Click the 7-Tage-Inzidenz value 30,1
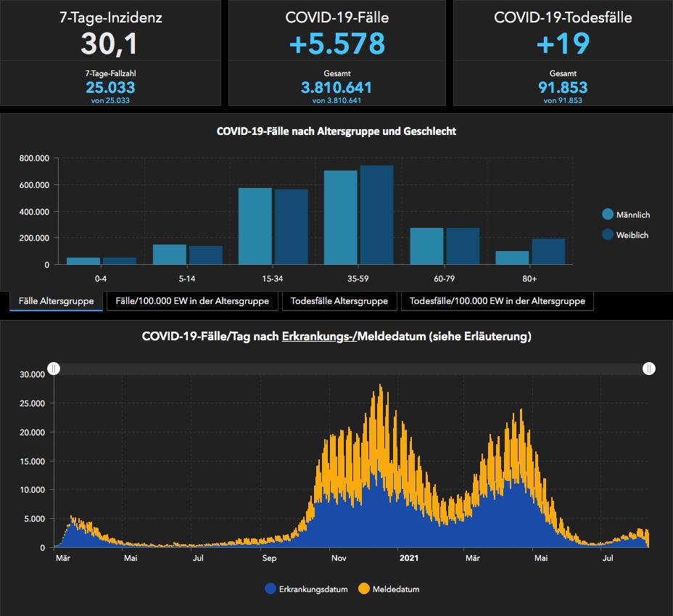Viewport: 673px width, 616px height. (x=111, y=44)
